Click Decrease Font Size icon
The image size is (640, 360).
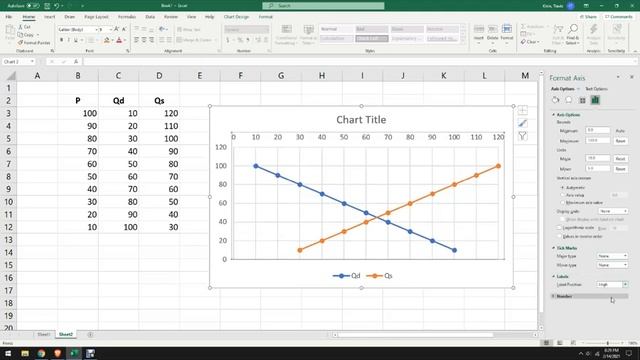click(124, 29)
